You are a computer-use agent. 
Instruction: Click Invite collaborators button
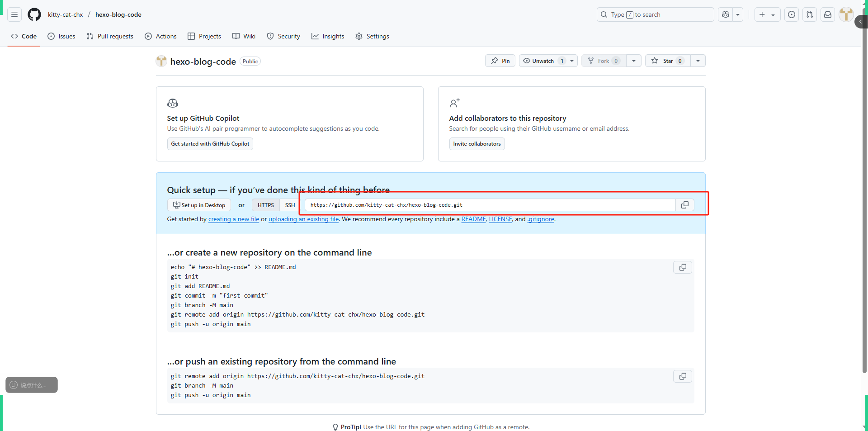pos(477,144)
